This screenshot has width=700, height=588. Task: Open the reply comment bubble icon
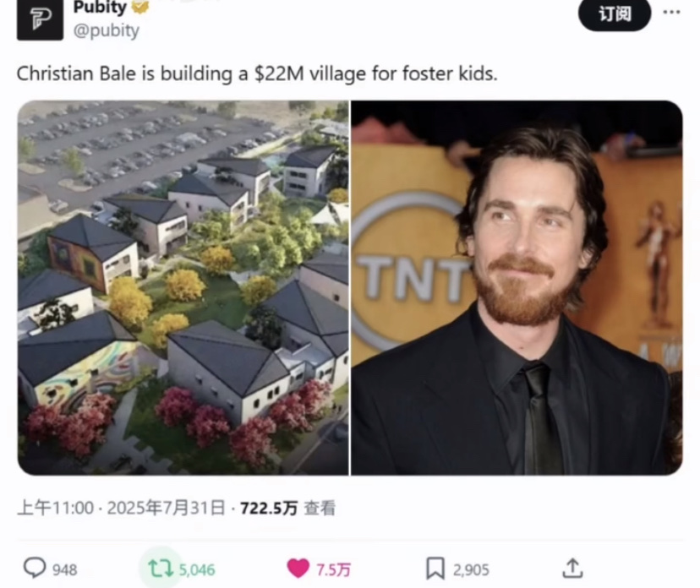[35, 568]
